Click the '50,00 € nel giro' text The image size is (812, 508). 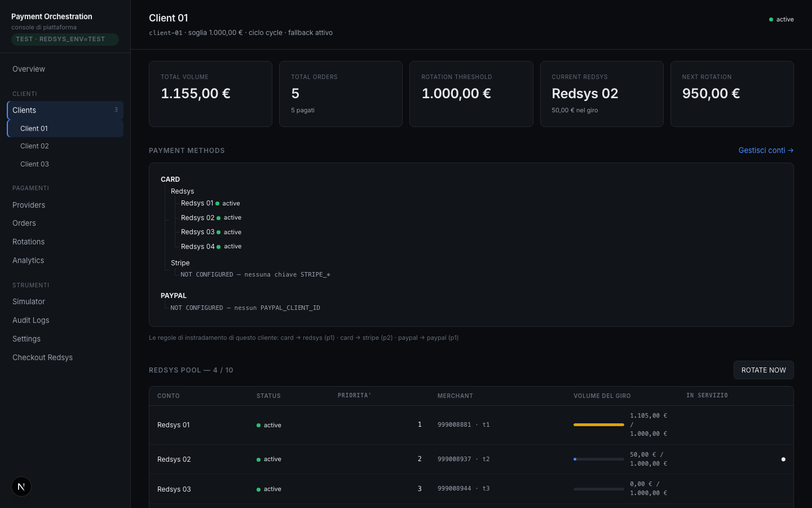point(575,110)
